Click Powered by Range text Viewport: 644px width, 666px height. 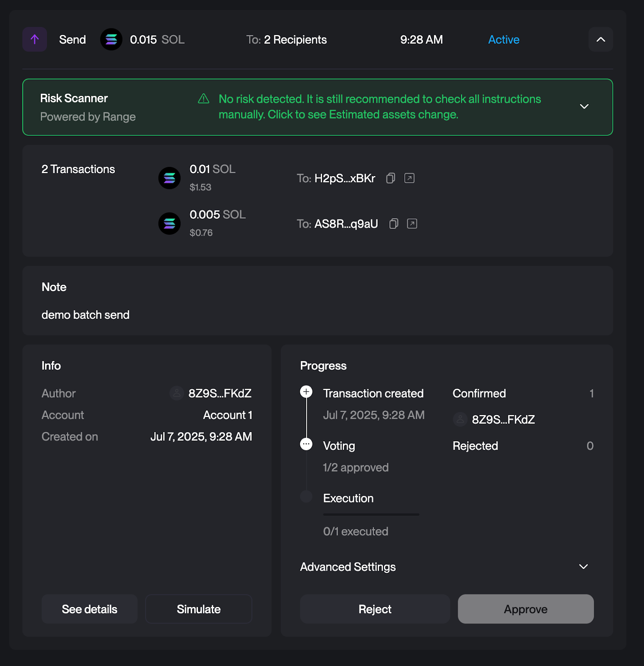pos(88,117)
